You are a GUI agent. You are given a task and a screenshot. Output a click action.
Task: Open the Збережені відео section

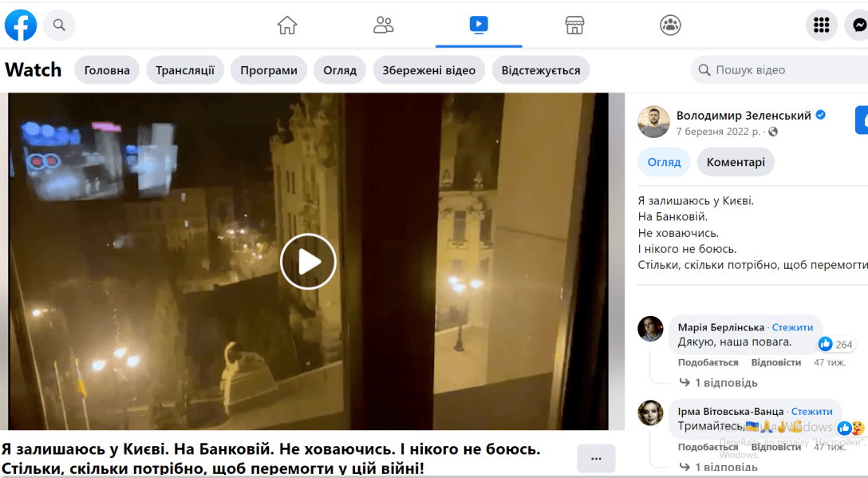tap(428, 70)
